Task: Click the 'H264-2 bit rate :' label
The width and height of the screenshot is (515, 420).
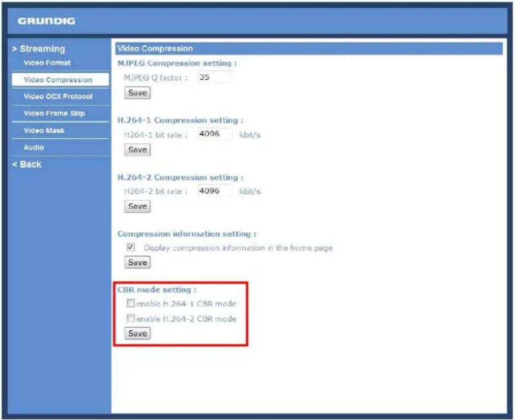Action: [x=156, y=191]
